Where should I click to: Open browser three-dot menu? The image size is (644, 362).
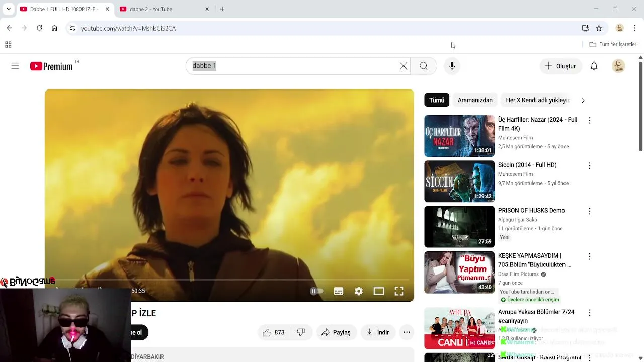[635, 28]
